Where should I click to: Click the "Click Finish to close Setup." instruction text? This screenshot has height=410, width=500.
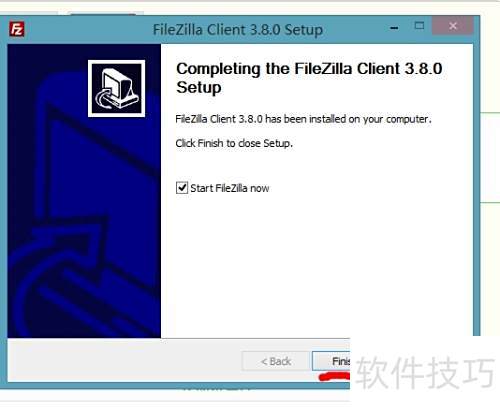[234, 143]
